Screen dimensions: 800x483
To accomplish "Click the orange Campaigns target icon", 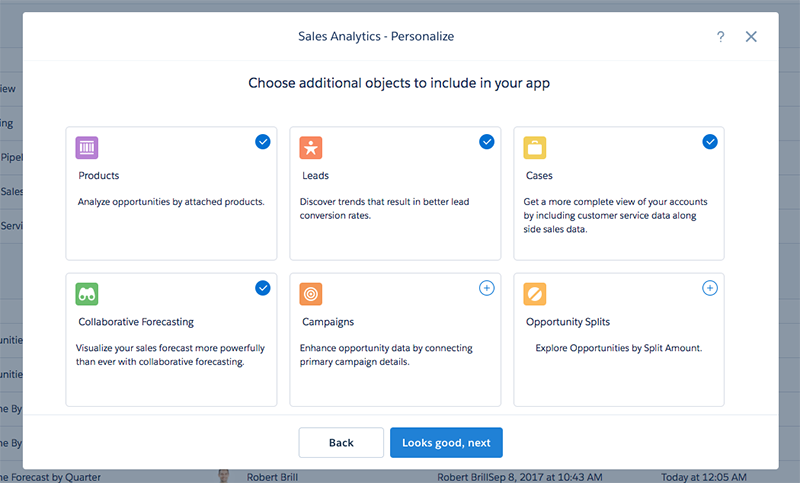I will click(x=311, y=294).
